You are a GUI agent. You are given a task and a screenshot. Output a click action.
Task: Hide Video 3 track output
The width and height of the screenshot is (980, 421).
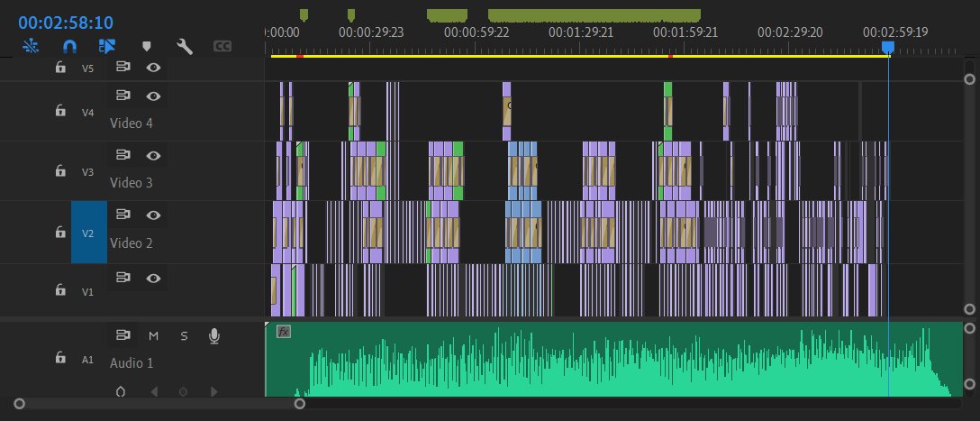(x=153, y=155)
